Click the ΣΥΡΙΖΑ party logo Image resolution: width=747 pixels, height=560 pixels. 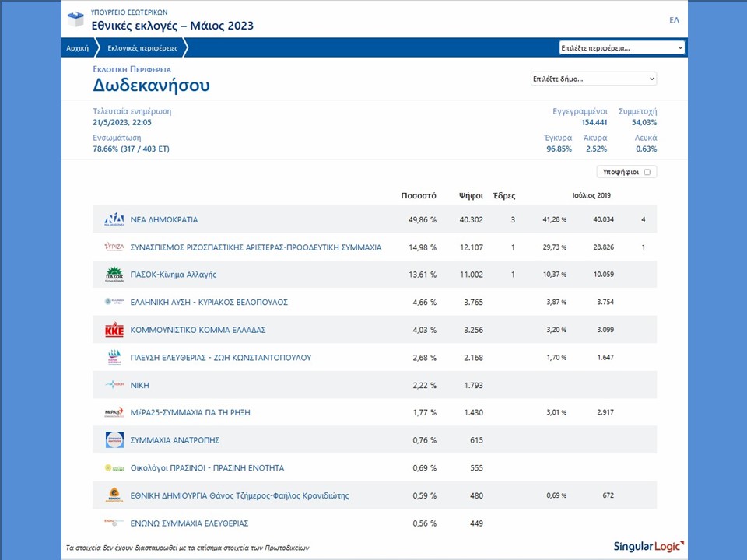click(x=114, y=247)
